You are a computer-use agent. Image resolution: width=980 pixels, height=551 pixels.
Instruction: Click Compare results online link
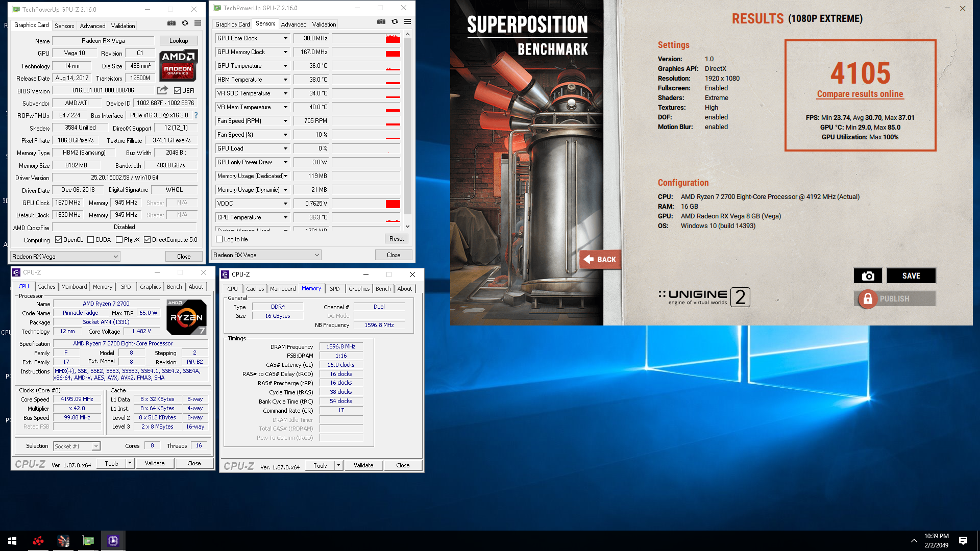pos(860,94)
